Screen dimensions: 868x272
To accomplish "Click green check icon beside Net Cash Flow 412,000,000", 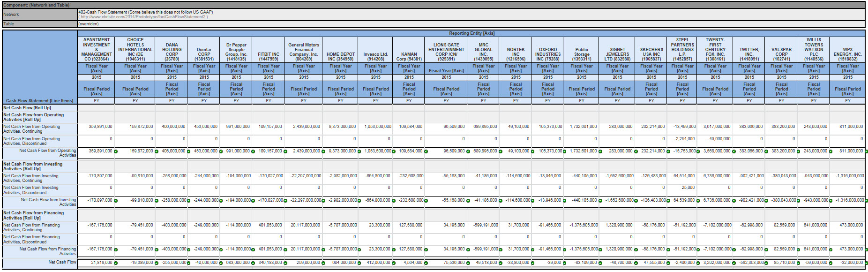I will pyautogui.click(x=393, y=263).
